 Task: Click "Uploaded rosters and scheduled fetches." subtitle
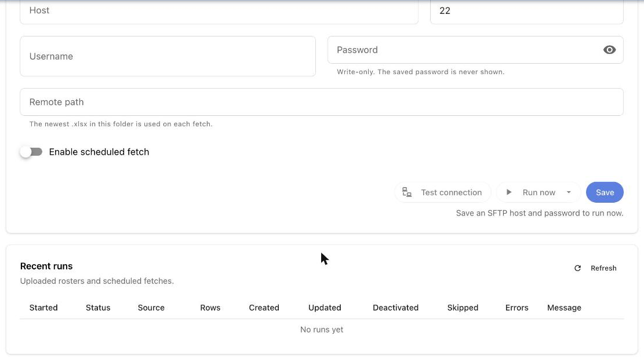97,281
